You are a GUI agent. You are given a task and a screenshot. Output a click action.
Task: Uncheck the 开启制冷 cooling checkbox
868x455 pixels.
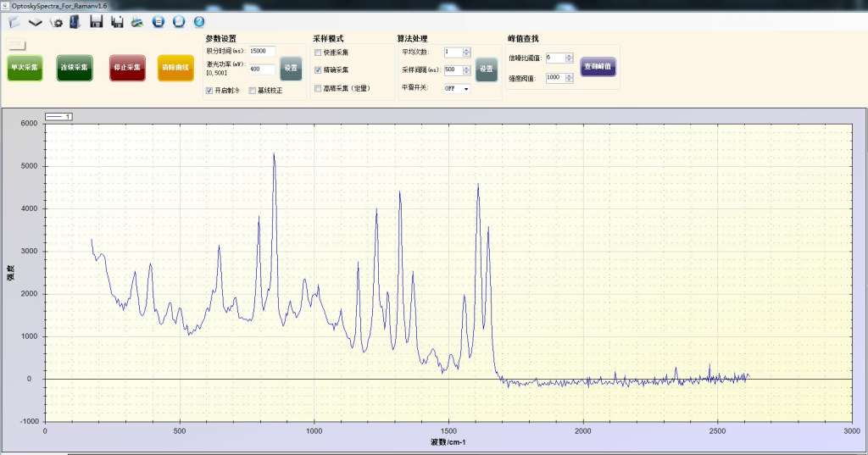point(210,90)
